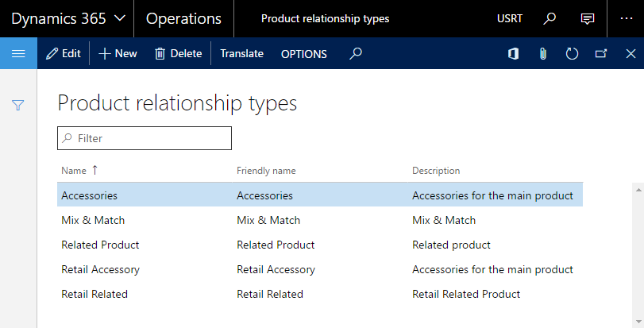Open the more options ellipsis
The height and width of the screenshot is (328, 644).
tap(627, 18)
